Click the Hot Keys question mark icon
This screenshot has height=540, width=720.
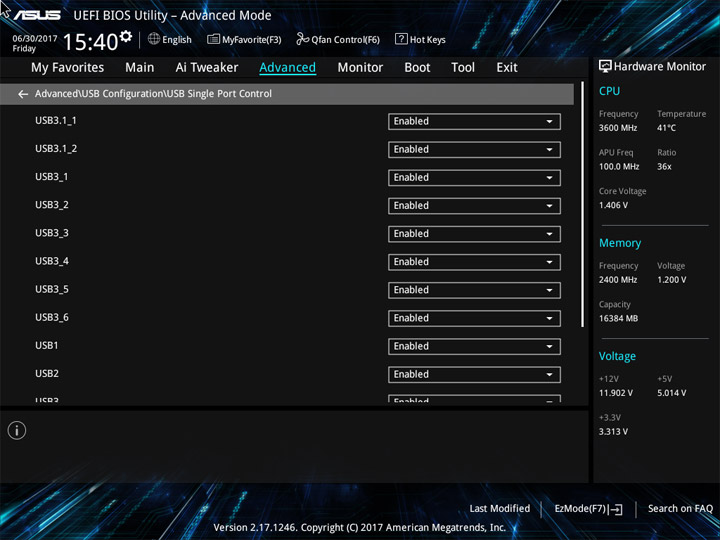point(401,39)
